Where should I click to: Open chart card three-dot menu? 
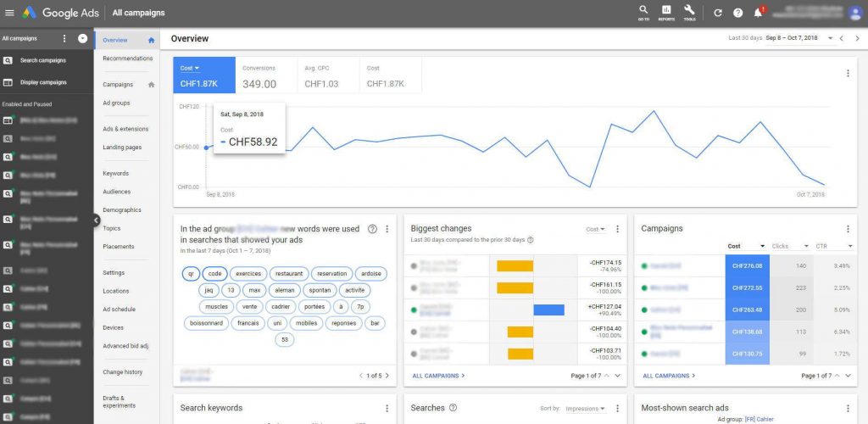(848, 73)
